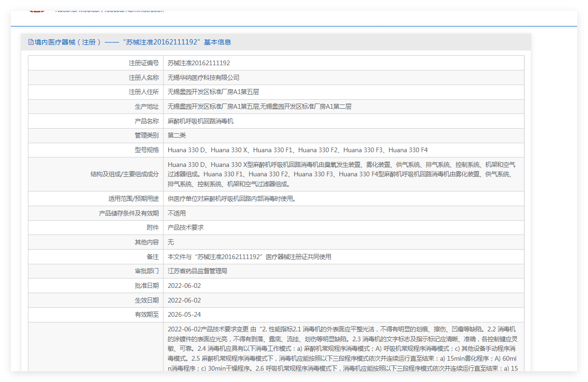Image resolution: width=588 pixels, height=382 pixels.
Task: Click the 审批部门 label cell
Action: pos(96,271)
